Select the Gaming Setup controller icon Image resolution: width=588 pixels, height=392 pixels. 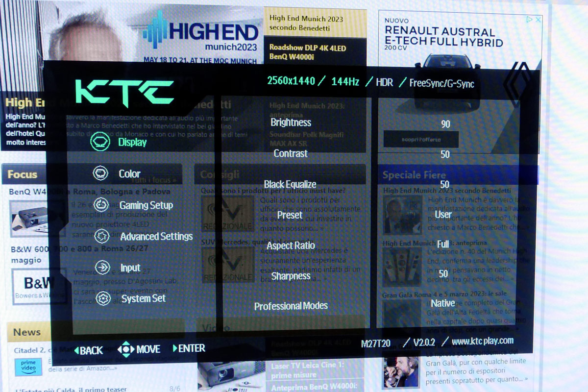(x=101, y=205)
